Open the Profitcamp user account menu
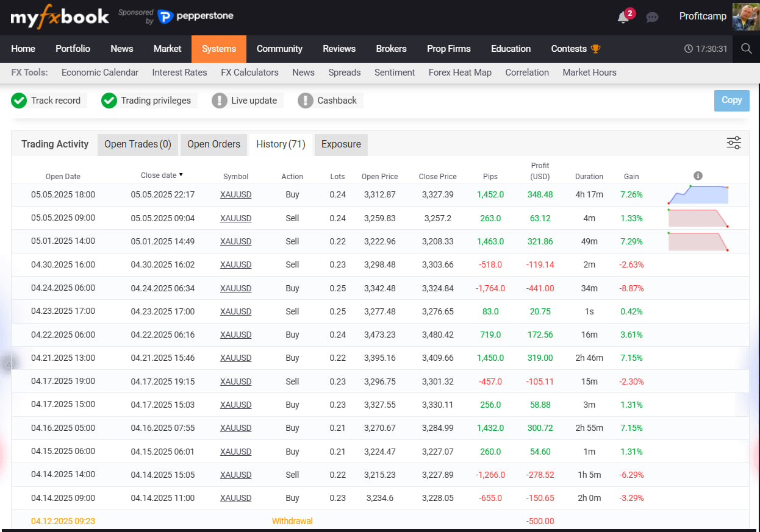The image size is (760, 532). point(703,16)
